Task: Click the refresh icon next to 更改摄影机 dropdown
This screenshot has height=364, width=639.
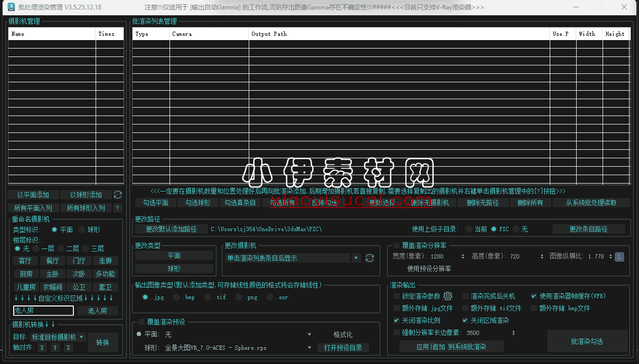Action: click(x=370, y=258)
